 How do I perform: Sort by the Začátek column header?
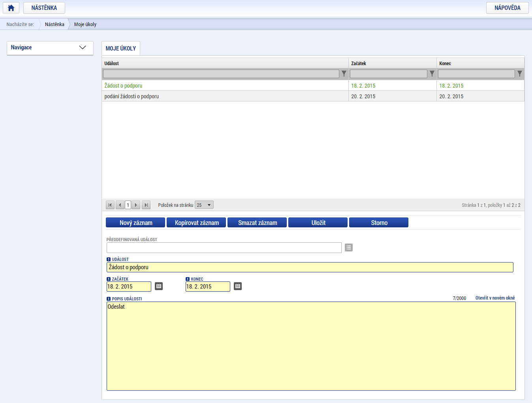pyautogui.click(x=393, y=63)
